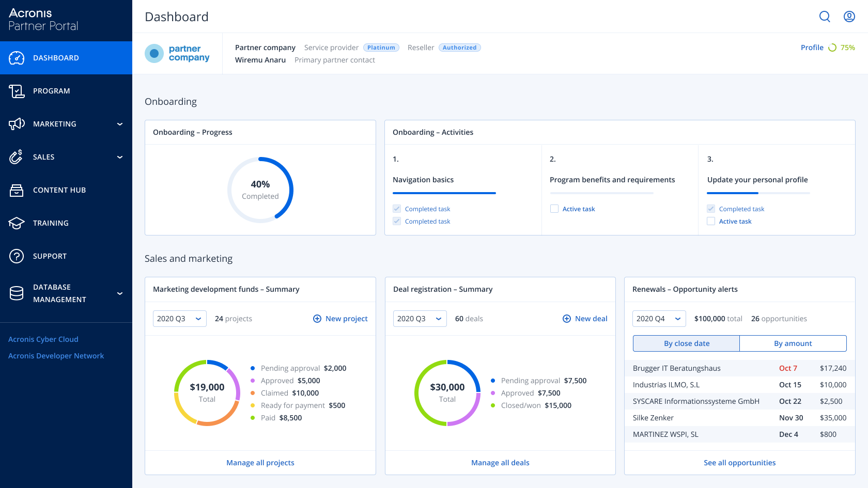Click the Support question mark icon
868x488 pixels.
point(17,256)
